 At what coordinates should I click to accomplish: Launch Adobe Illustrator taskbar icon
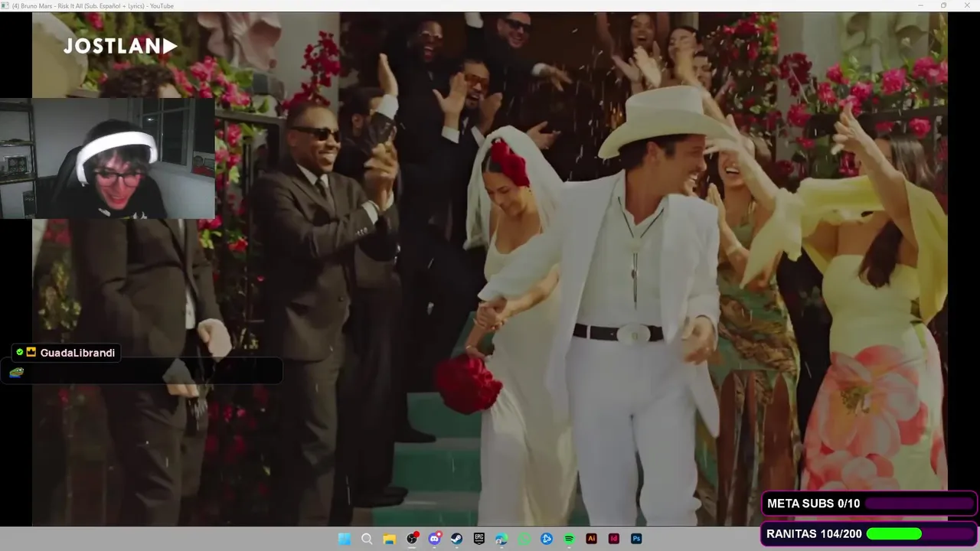591,539
